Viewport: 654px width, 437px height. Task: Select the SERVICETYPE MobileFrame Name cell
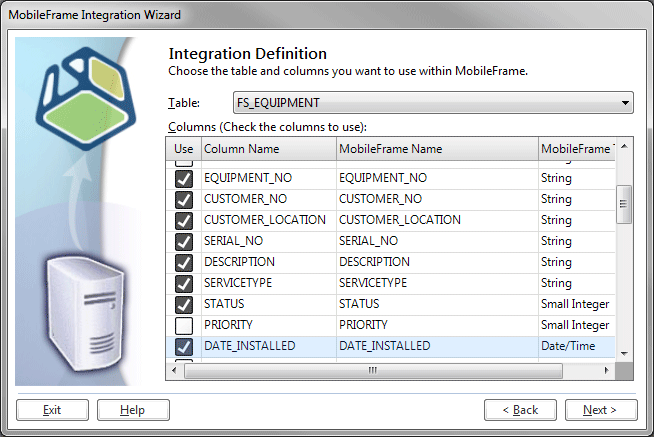[437, 283]
